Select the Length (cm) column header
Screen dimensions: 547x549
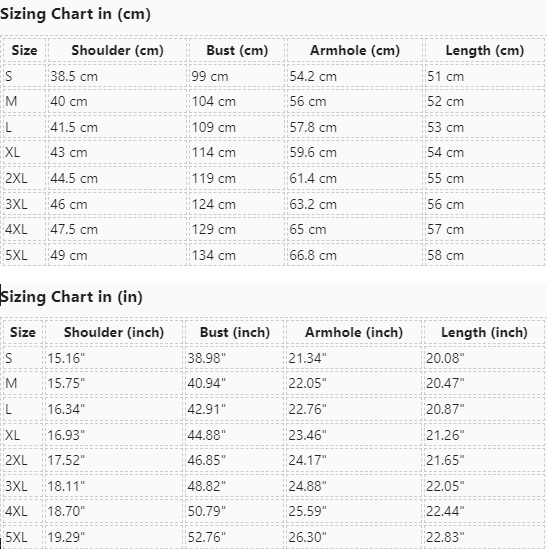[485, 50]
